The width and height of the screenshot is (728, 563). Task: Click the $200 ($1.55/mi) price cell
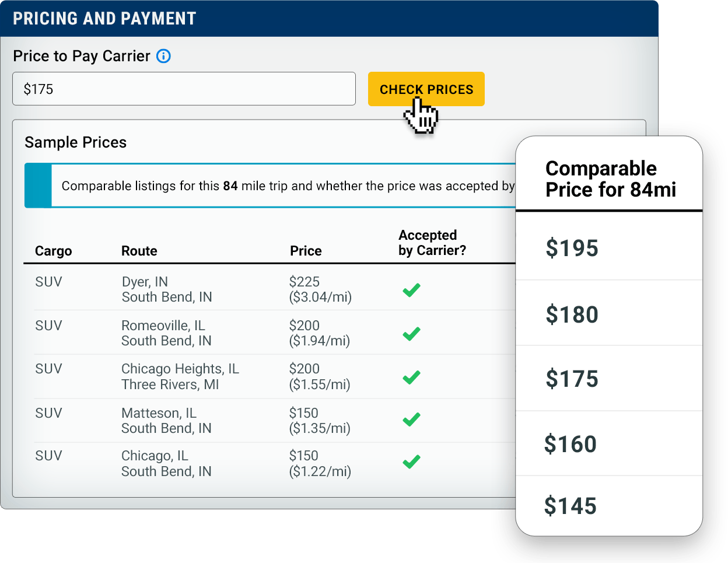pos(320,376)
